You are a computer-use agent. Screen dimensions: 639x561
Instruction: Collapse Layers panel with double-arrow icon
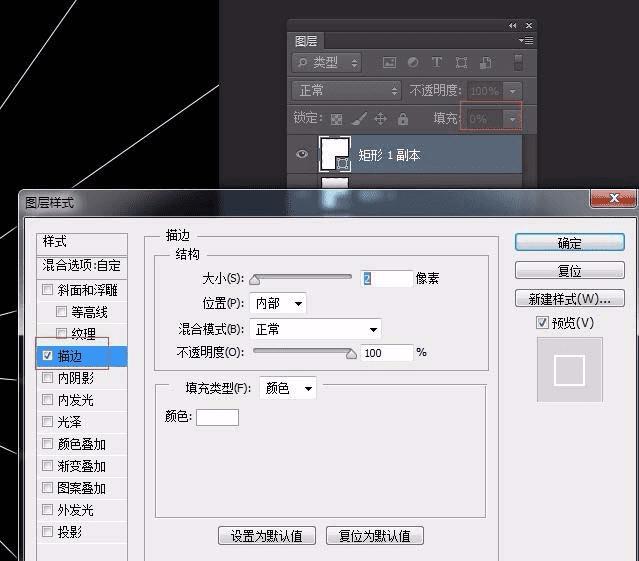512,25
